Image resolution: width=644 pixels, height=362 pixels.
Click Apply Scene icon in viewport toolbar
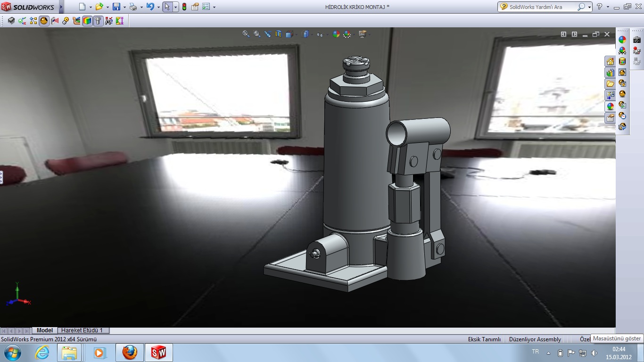point(347,34)
